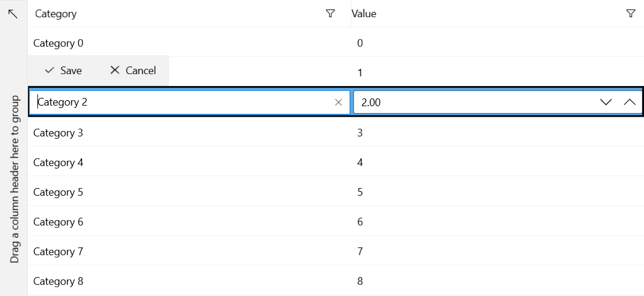Viewport: 644px width, 296px height.
Task: Sort by the Category column header
Action: click(56, 14)
